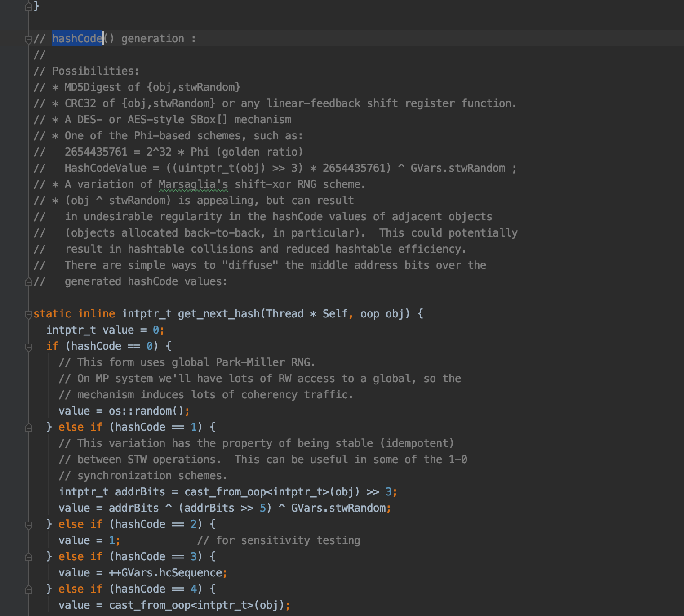Click 'intptr_t value = 0;' declaration line
Viewport: 684px width, 616px height.
[106, 330]
